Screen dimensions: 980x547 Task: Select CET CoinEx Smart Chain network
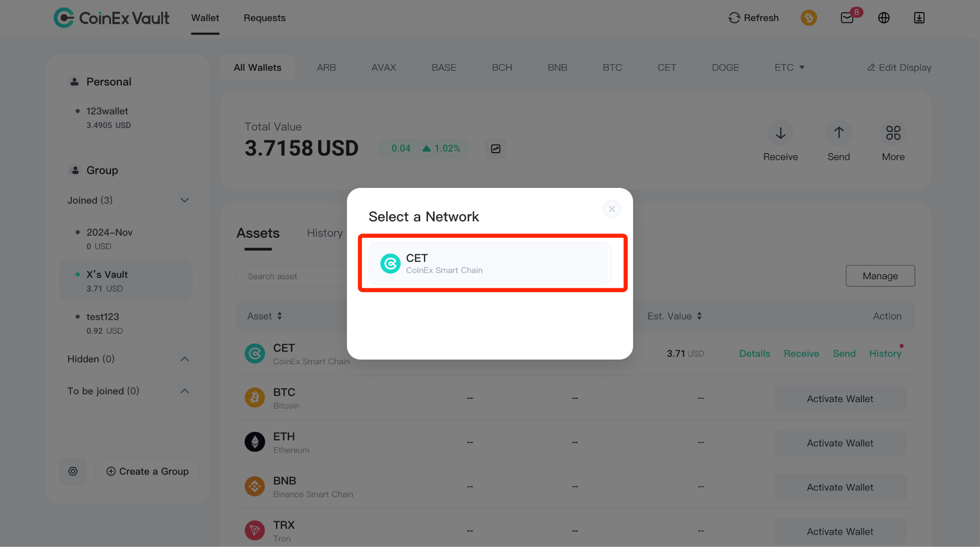click(490, 263)
